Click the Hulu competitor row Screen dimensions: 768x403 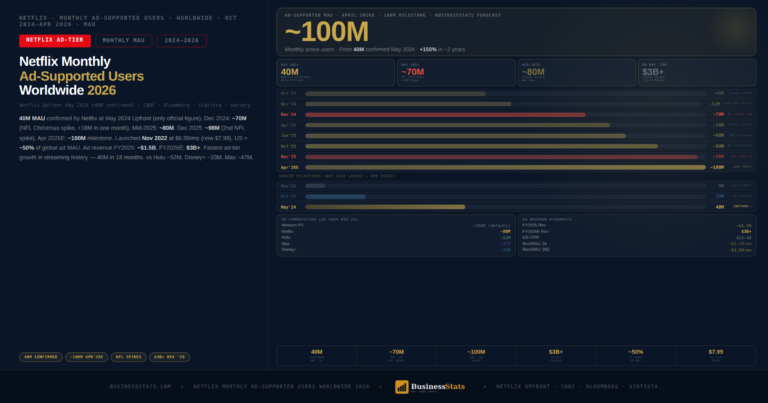click(396, 237)
